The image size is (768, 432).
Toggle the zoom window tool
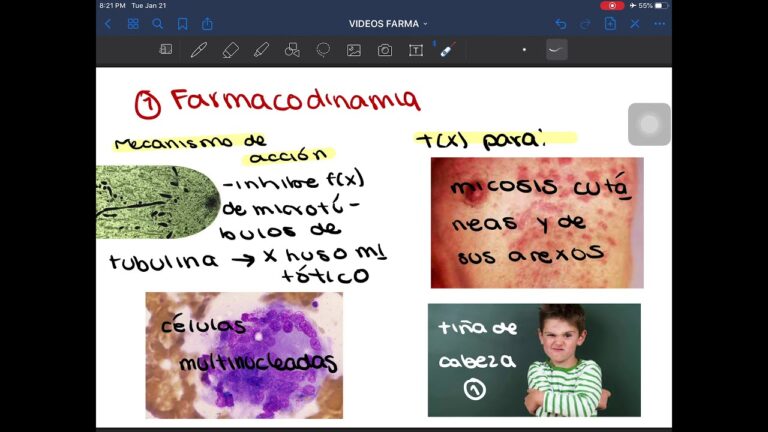(166, 50)
